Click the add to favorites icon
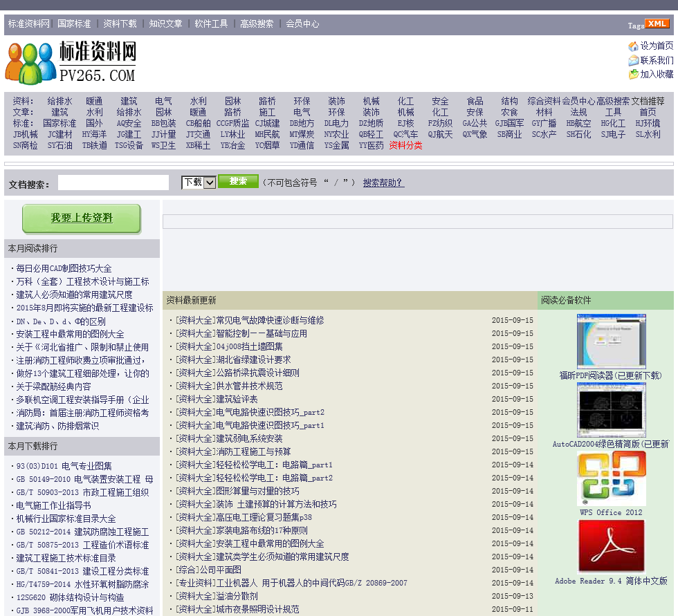678x616 pixels. (x=633, y=75)
